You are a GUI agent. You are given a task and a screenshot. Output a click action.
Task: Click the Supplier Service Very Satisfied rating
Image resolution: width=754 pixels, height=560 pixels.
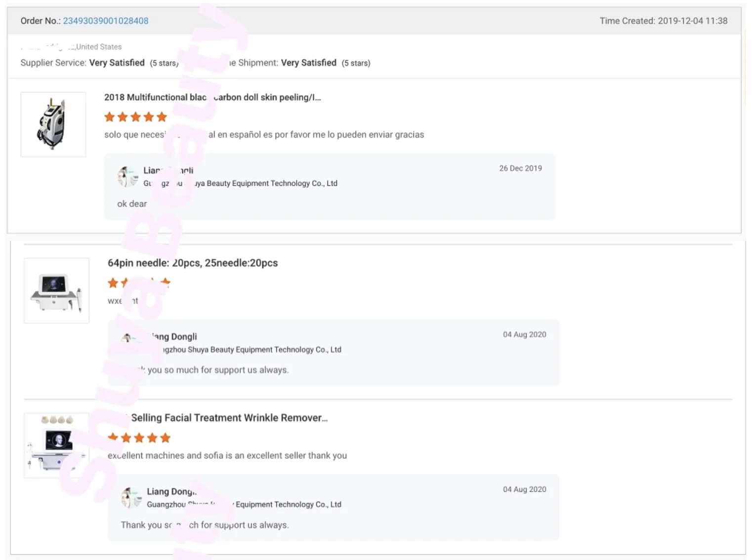117,63
